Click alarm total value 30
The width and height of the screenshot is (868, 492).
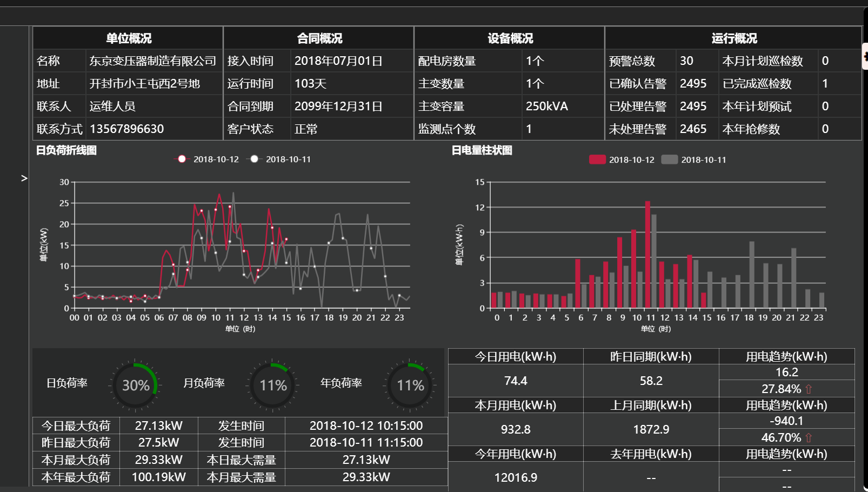686,61
